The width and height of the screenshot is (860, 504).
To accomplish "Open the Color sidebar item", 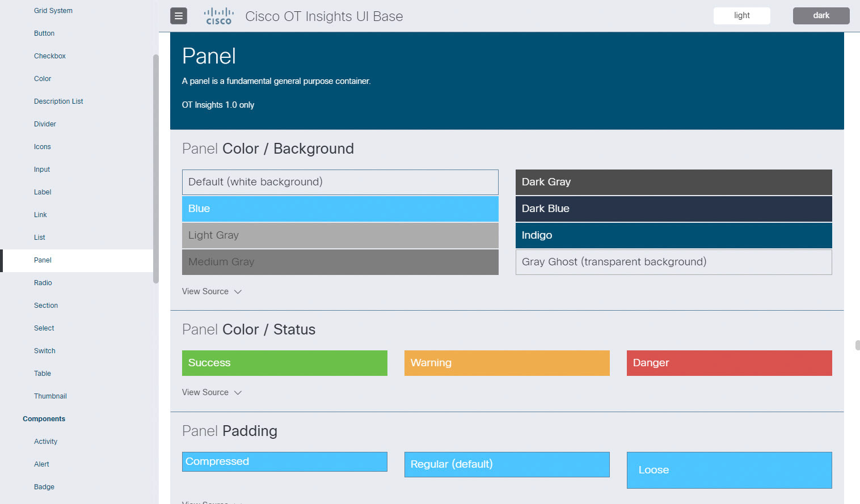I will 43,79.
